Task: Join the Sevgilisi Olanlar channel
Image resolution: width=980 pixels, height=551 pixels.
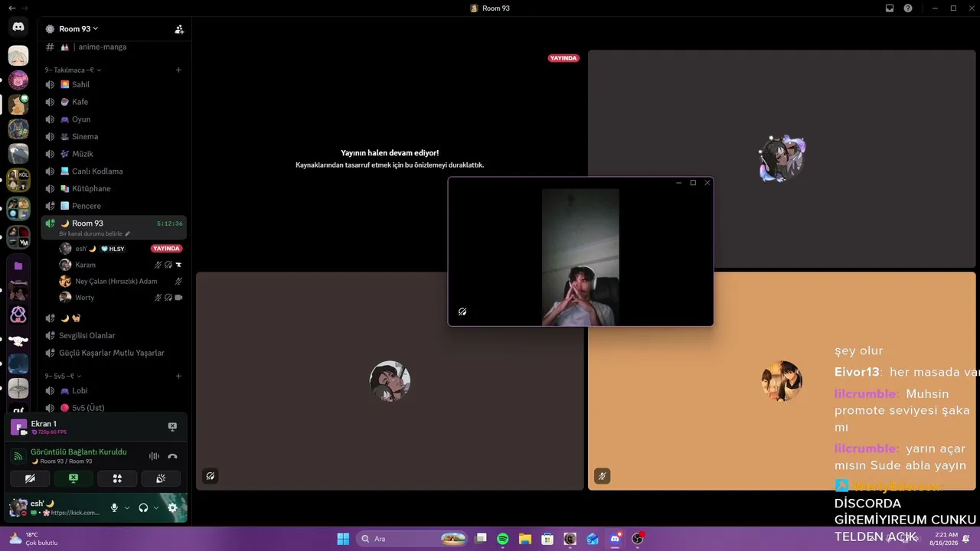Action: pyautogui.click(x=114, y=335)
